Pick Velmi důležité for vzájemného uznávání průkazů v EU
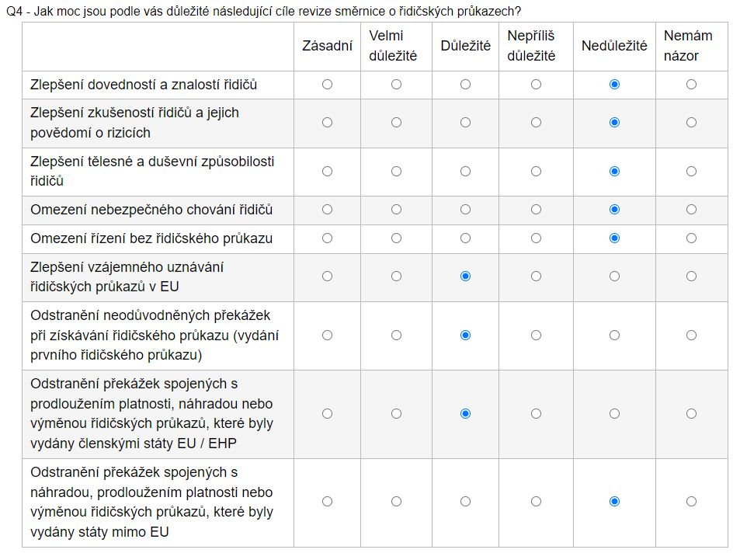The image size is (740, 560). 396,276
